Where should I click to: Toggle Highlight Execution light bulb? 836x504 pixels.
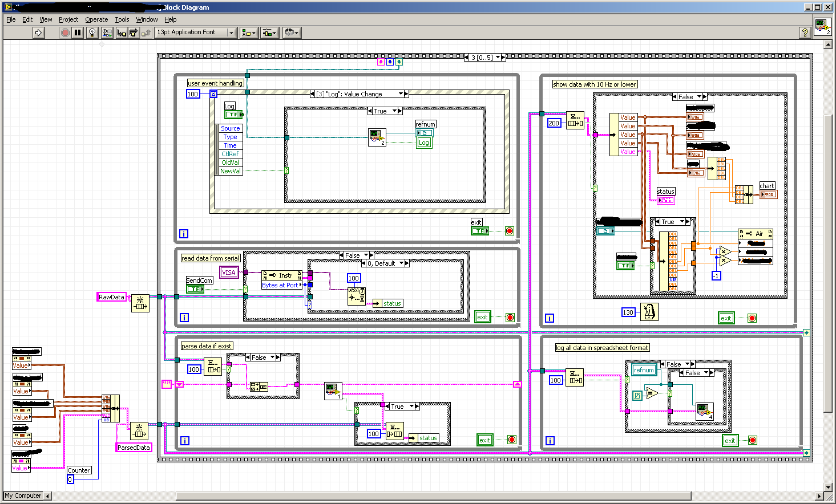[92, 32]
